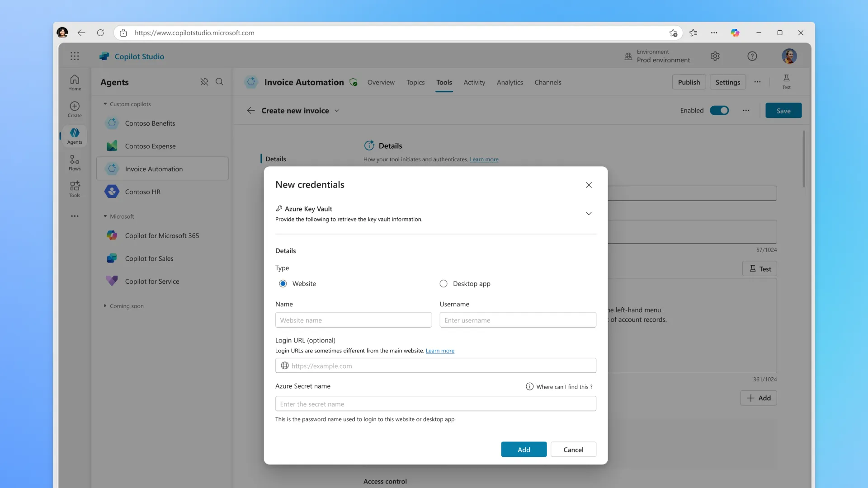The width and height of the screenshot is (868, 488).
Task: Select the Desktop app radio button
Action: (x=443, y=283)
